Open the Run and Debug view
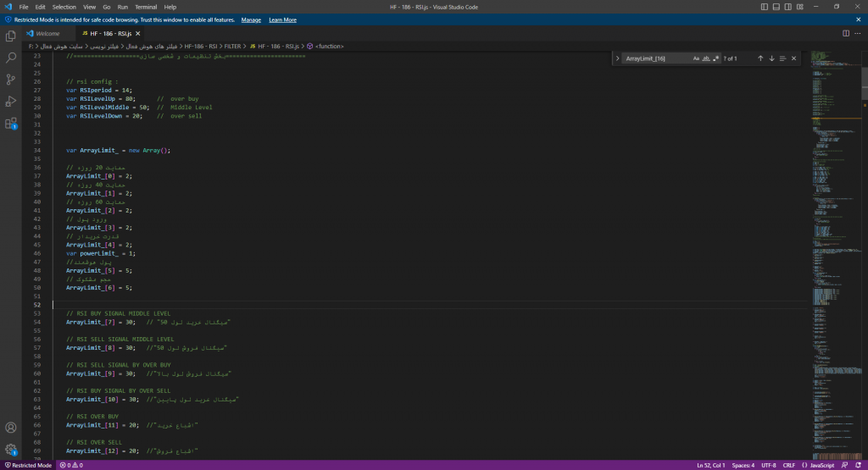Image resolution: width=868 pixels, height=470 pixels. coord(11,101)
